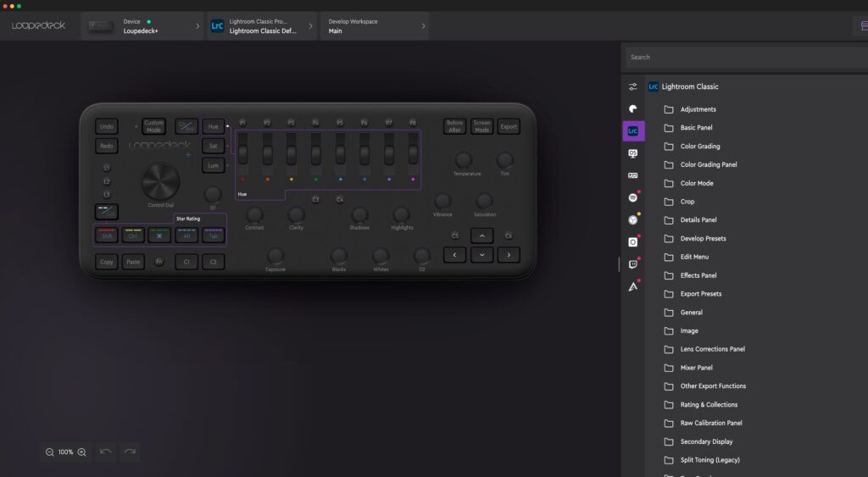The height and width of the screenshot is (477, 868).
Task: Select the Col/BW button on device
Action: pos(186,127)
